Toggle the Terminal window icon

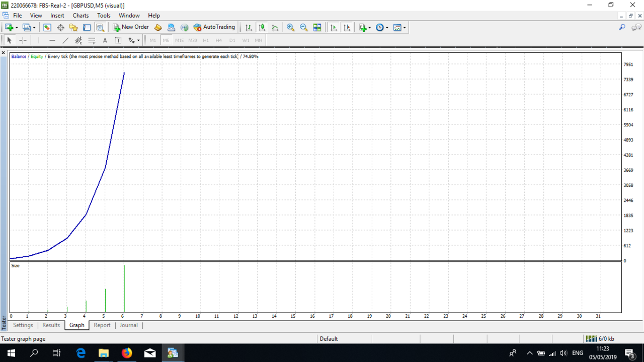(87, 27)
